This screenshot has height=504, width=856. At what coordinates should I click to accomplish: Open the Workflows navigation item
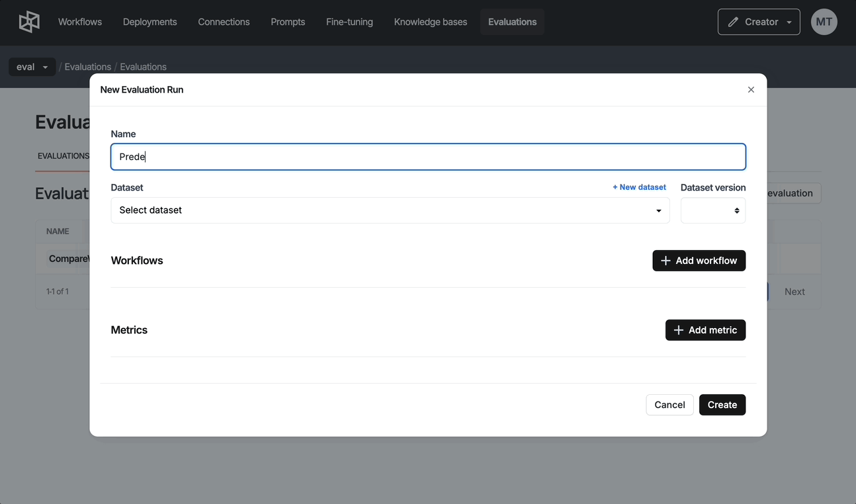tap(80, 22)
